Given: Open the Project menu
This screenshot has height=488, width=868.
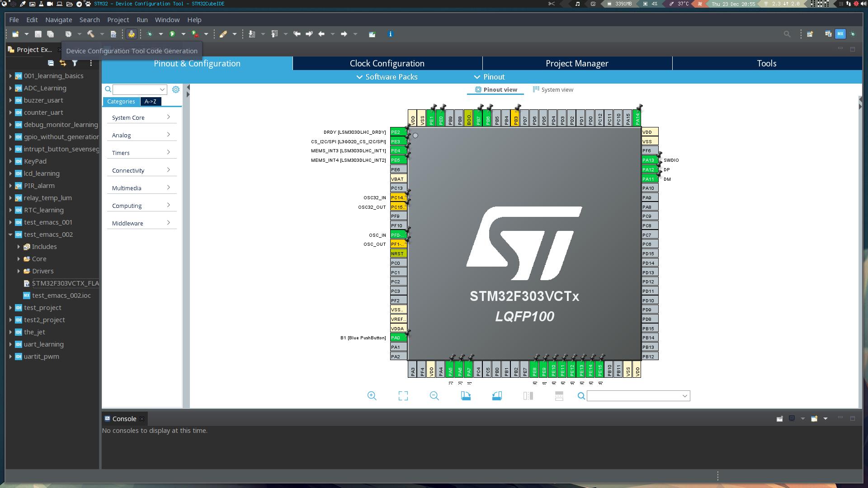Looking at the screenshot, I should 118,20.
